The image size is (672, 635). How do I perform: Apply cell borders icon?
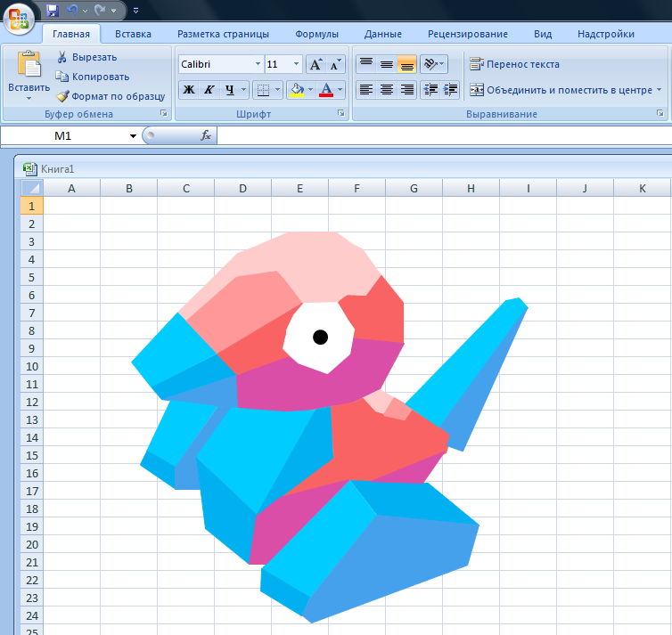tap(263, 90)
